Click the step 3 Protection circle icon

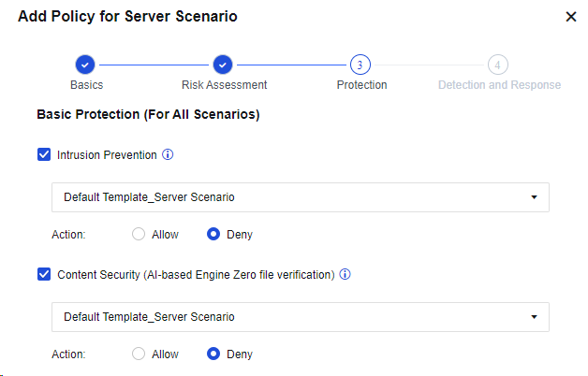point(360,65)
